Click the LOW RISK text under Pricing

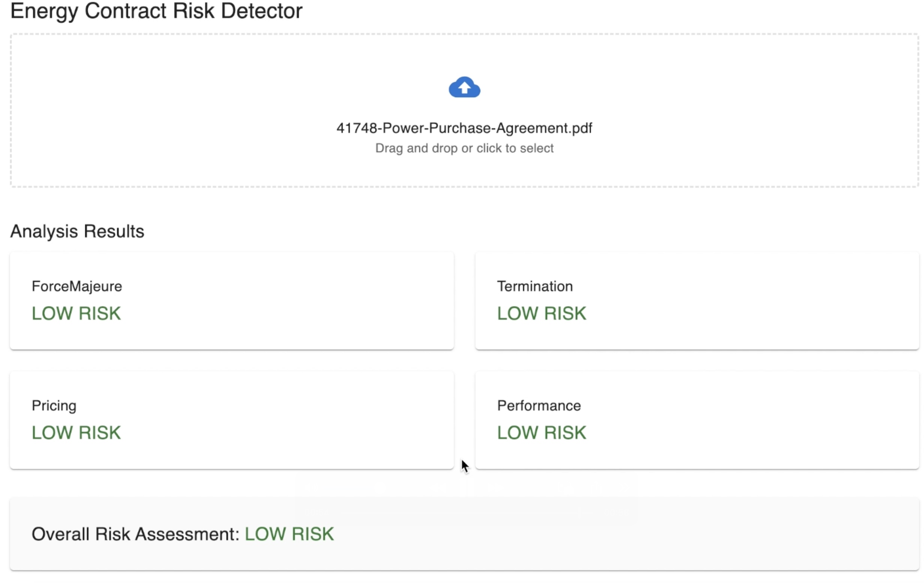tap(76, 433)
